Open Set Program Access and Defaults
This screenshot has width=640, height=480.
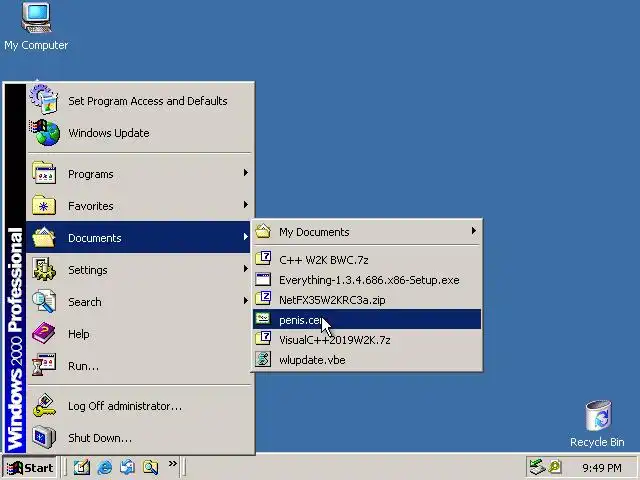tap(140, 101)
